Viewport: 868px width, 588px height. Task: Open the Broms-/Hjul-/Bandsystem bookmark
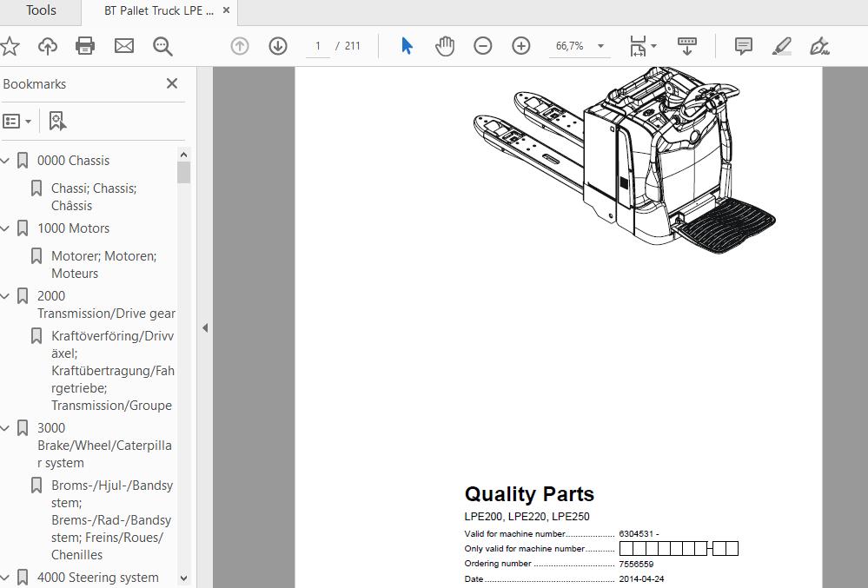112,520
